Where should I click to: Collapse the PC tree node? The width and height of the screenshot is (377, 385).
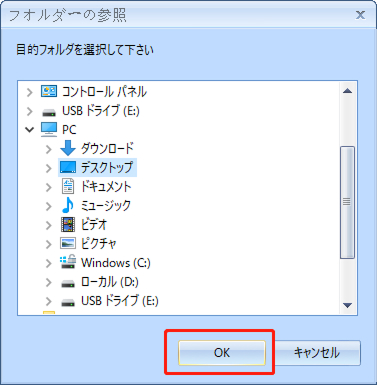point(30,129)
